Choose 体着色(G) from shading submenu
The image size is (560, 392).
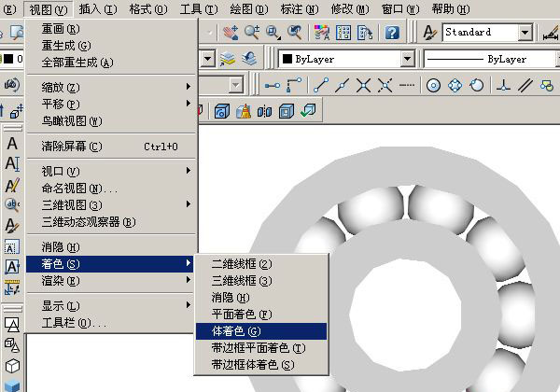[261, 331]
